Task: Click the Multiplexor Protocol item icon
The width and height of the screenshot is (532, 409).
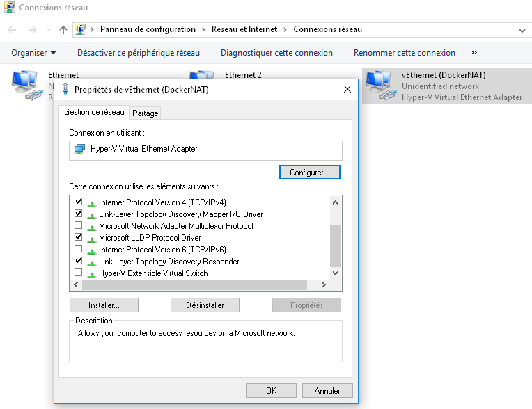Action: 92,227
